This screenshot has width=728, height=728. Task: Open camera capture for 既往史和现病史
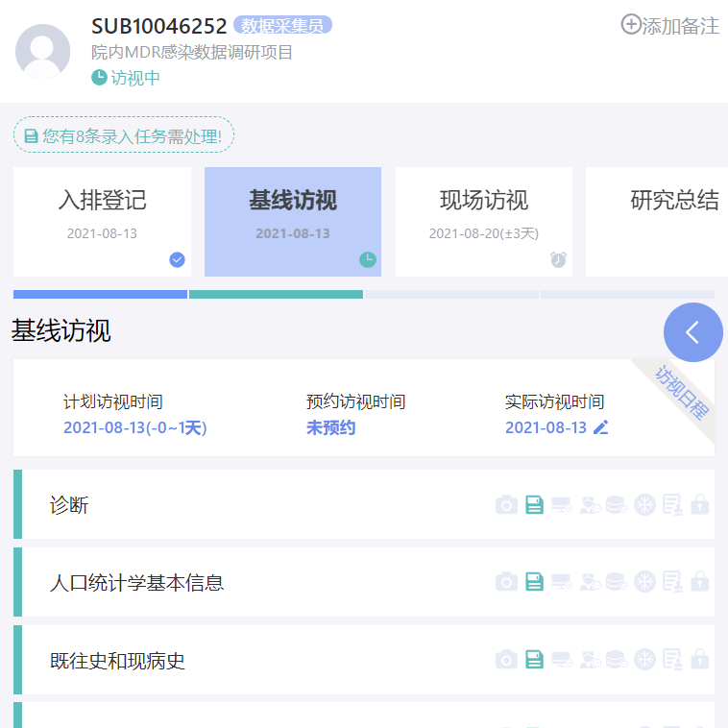(x=506, y=660)
